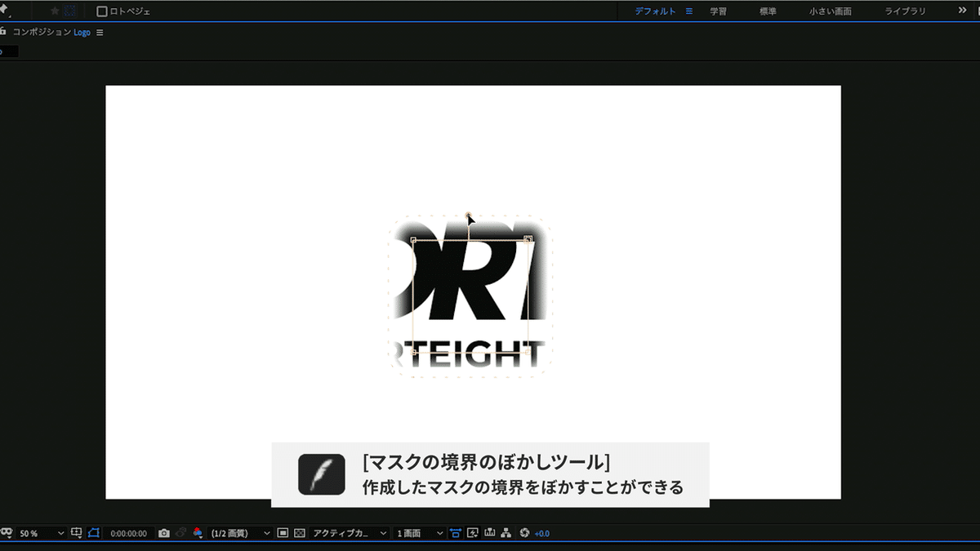The image size is (980, 551).
Task: Open the composition panel menu icon
Action: 100,33
